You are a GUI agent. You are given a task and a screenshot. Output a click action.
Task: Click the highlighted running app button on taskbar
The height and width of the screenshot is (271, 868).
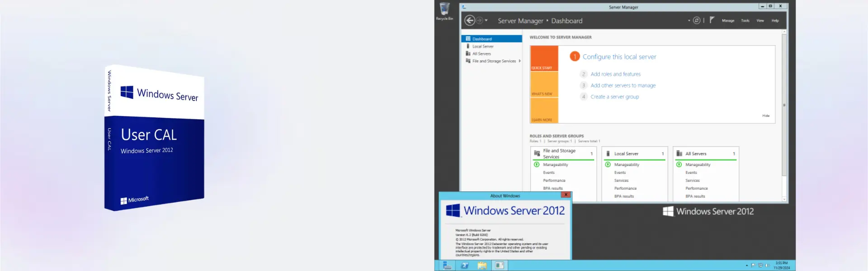(499, 266)
